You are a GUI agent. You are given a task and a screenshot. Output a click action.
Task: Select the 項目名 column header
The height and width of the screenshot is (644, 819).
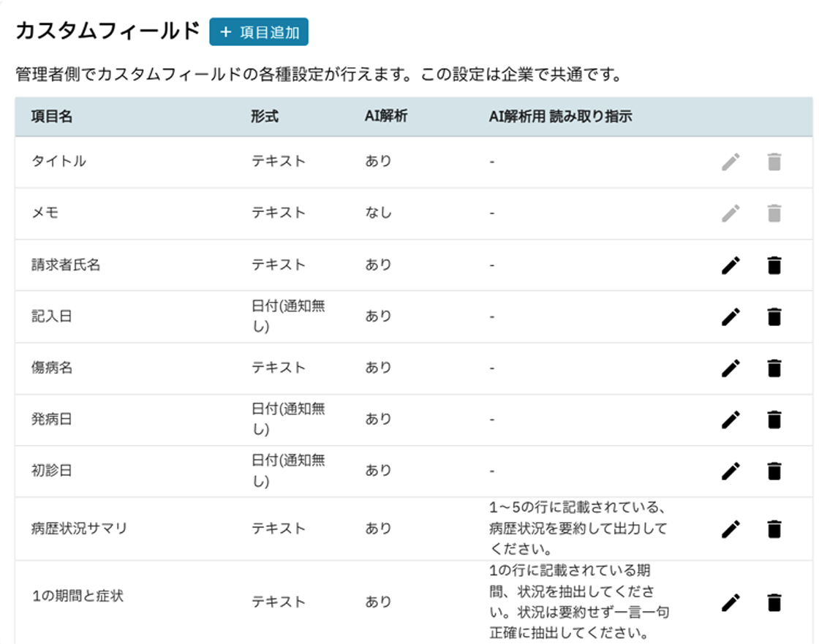51,116
